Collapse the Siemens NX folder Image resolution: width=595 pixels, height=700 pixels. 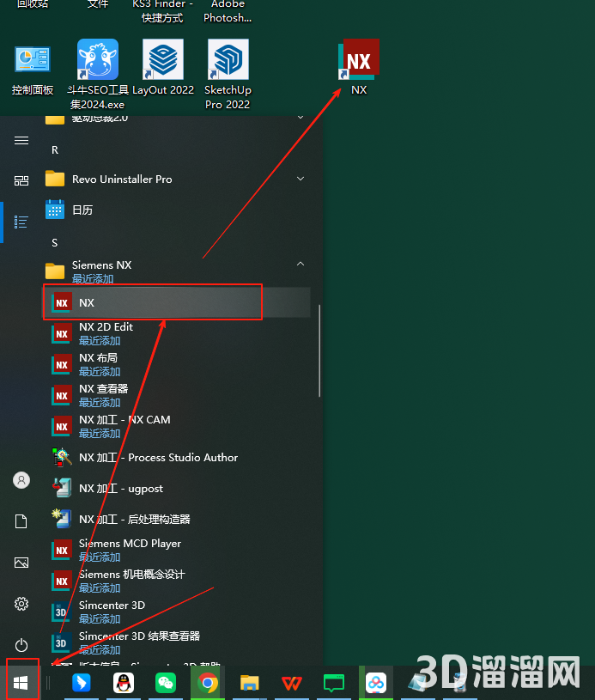point(301,265)
